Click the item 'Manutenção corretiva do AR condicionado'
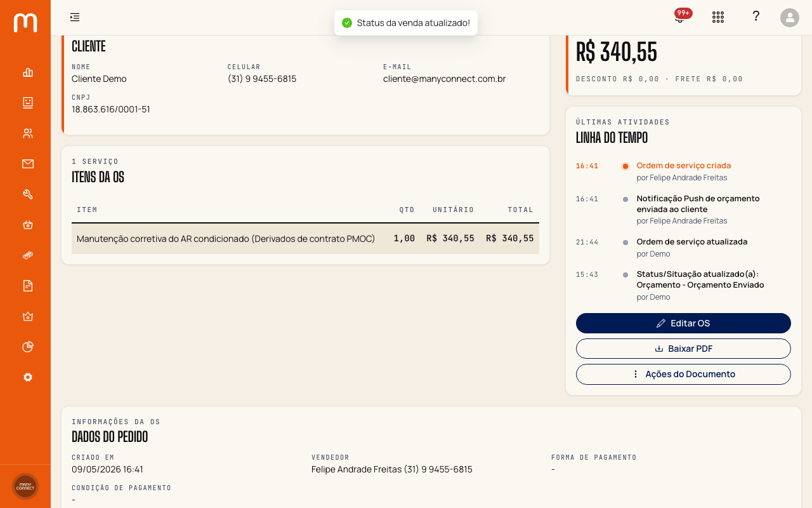The width and height of the screenshot is (812, 508). (x=226, y=239)
